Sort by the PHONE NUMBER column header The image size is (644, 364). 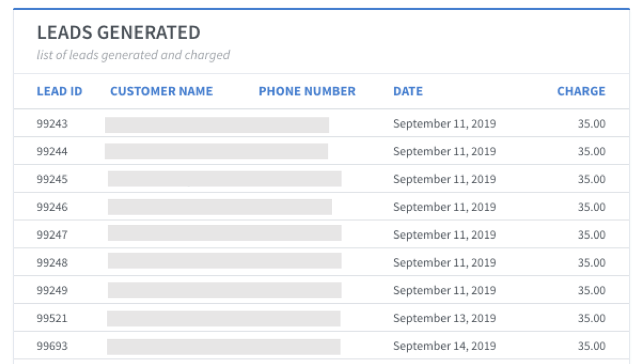(307, 91)
